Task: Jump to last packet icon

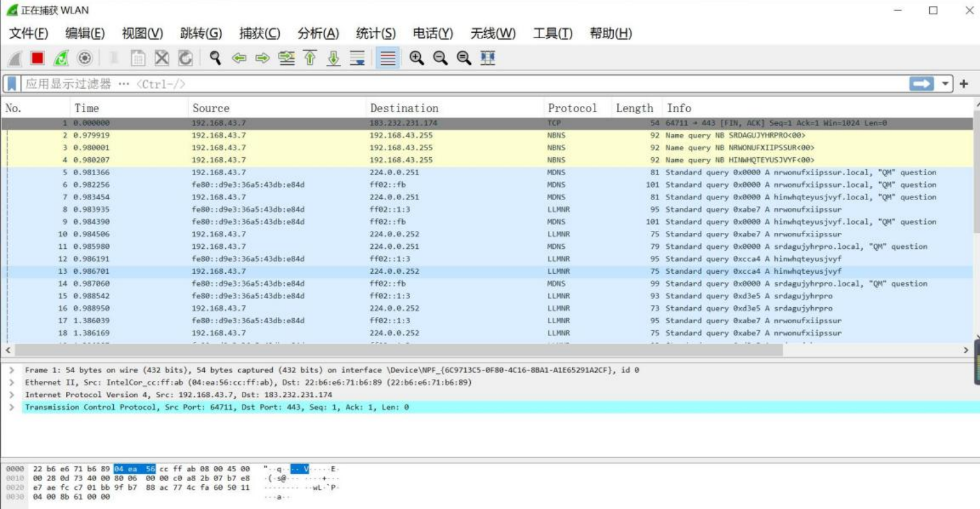Action: coord(333,58)
